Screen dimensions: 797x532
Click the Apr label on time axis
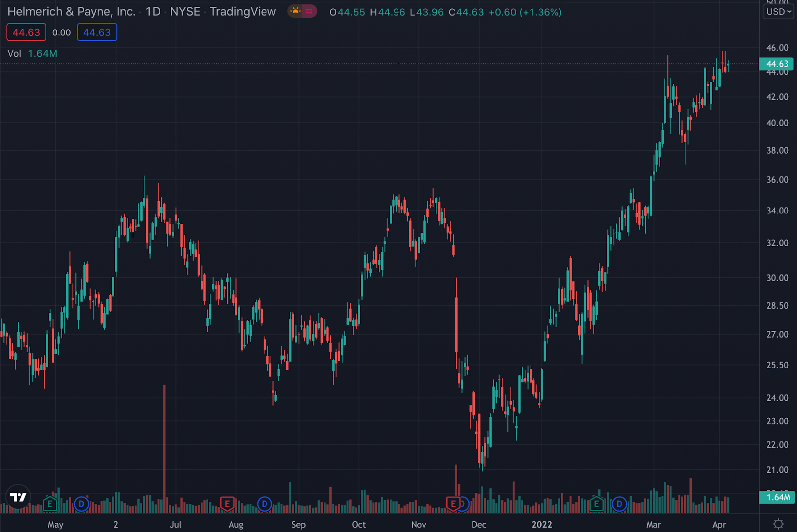[x=719, y=525]
